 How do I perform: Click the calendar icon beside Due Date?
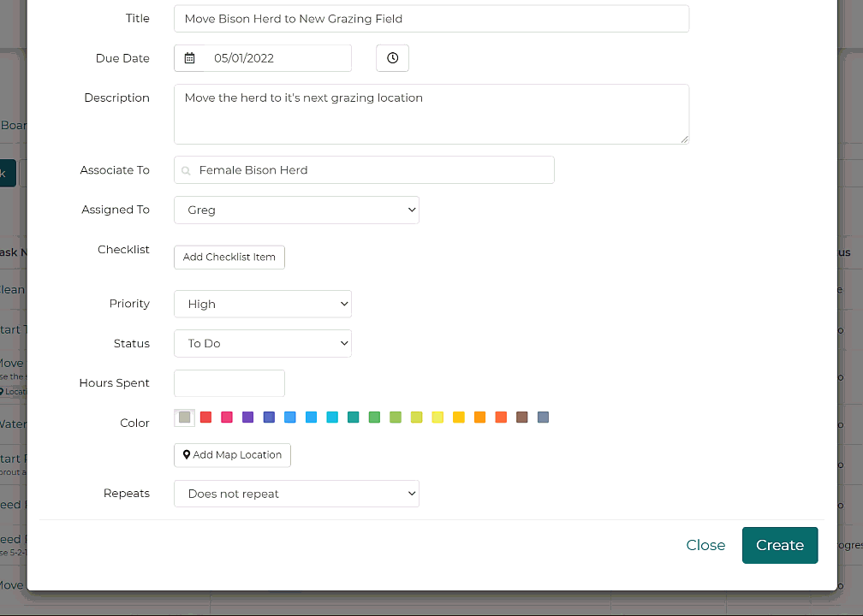(190, 58)
